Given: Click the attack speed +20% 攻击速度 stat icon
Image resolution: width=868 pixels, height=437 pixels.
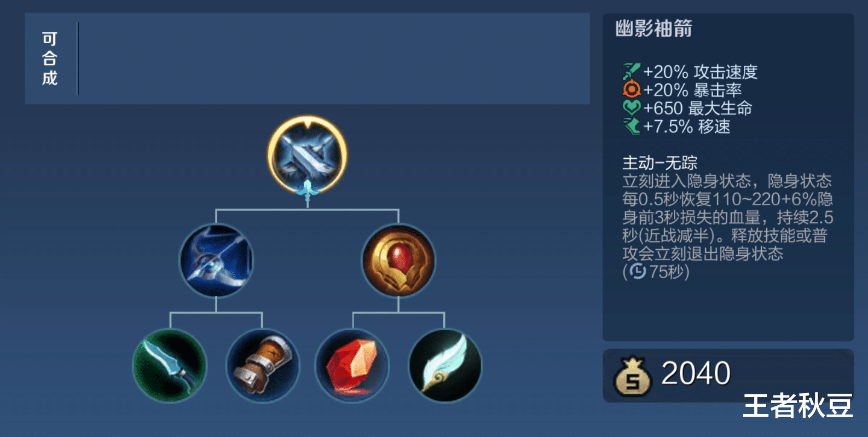Looking at the screenshot, I should point(631,71).
